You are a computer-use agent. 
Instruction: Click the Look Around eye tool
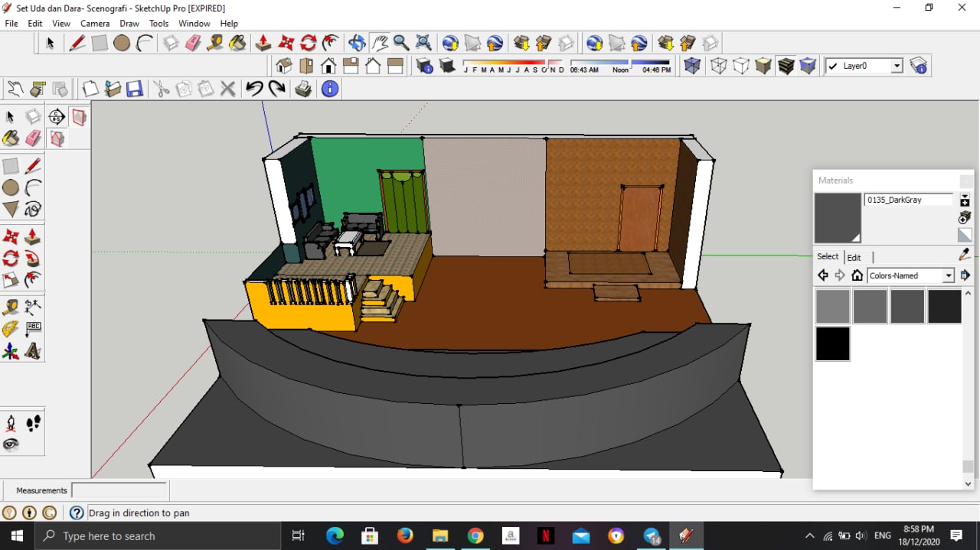point(11,444)
